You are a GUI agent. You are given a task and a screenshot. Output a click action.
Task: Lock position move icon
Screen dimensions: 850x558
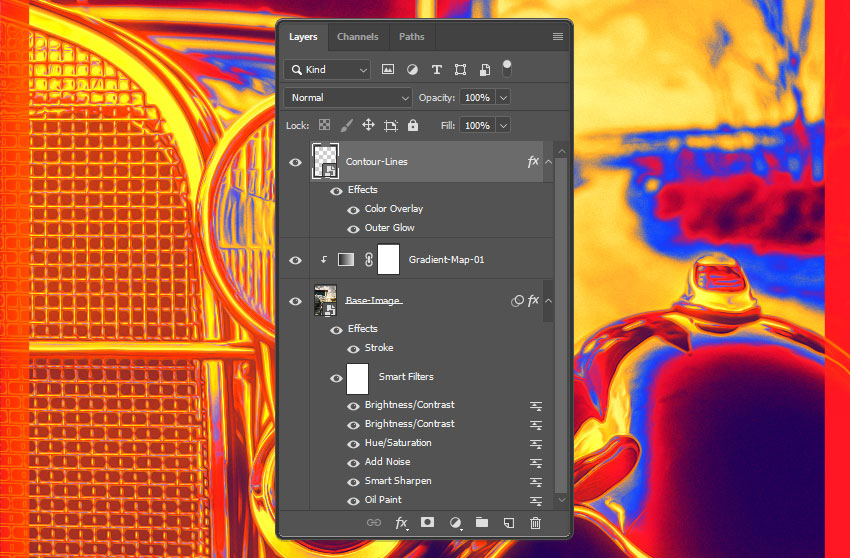tap(369, 125)
